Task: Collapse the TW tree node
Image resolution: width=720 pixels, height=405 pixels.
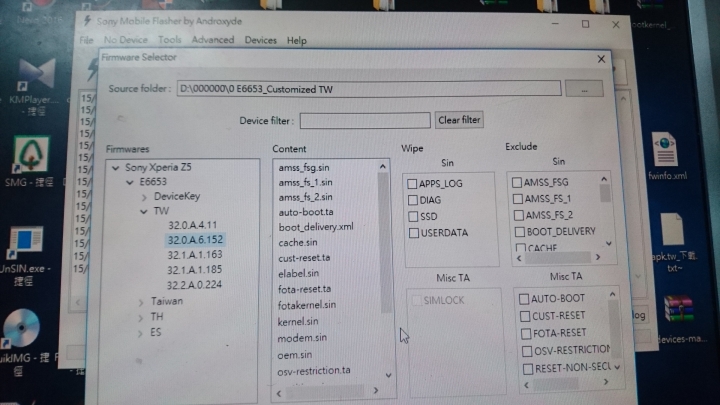Action: [144, 212]
